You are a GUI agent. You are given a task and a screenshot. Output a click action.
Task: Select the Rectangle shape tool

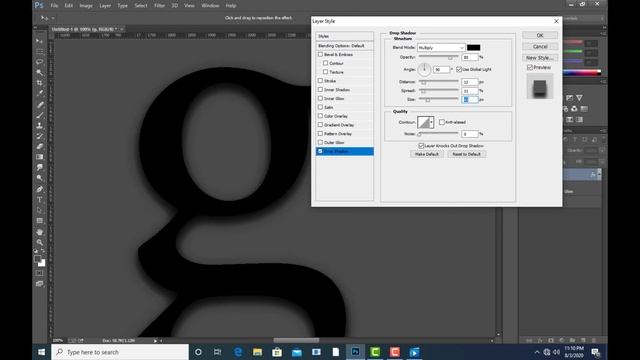tap(40, 221)
